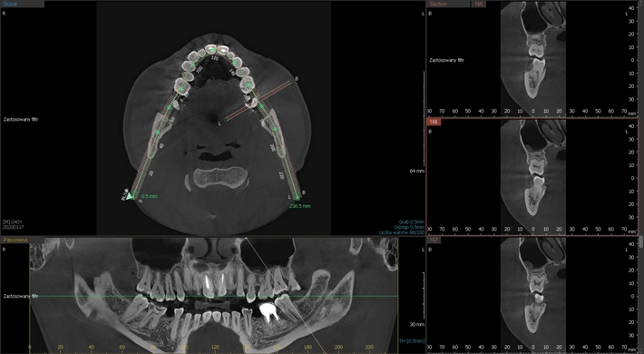Click the green horizontal axial line in panorama
This screenshot has width=644, height=354.
pos(213,297)
